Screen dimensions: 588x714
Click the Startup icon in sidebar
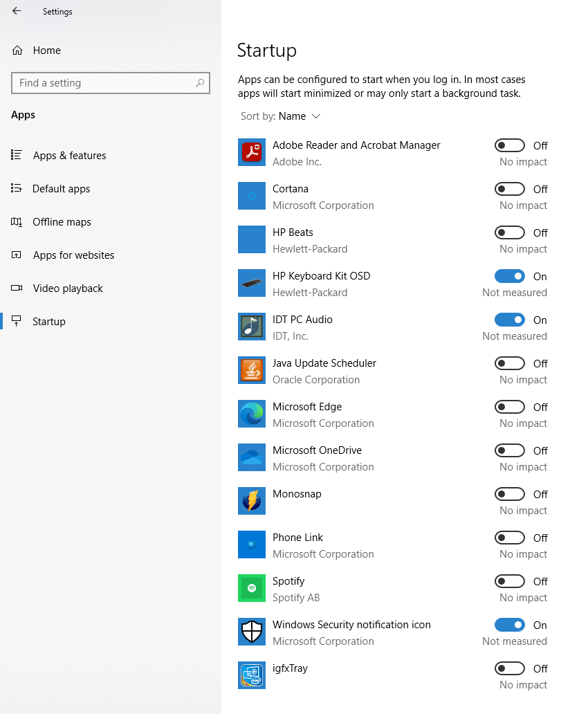[x=17, y=321]
